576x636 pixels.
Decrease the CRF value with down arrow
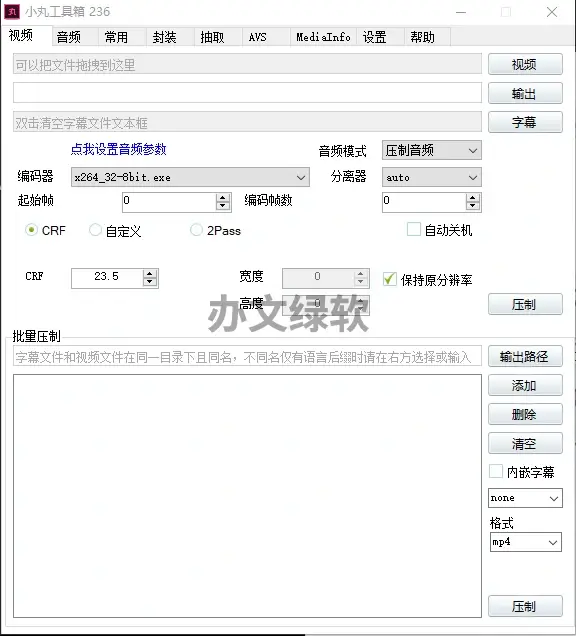tap(150, 282)
